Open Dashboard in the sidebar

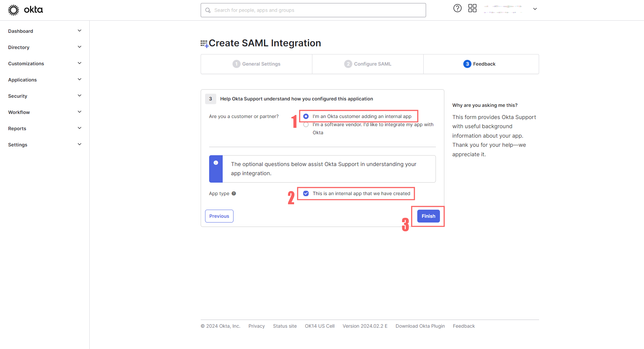[21, 31]
